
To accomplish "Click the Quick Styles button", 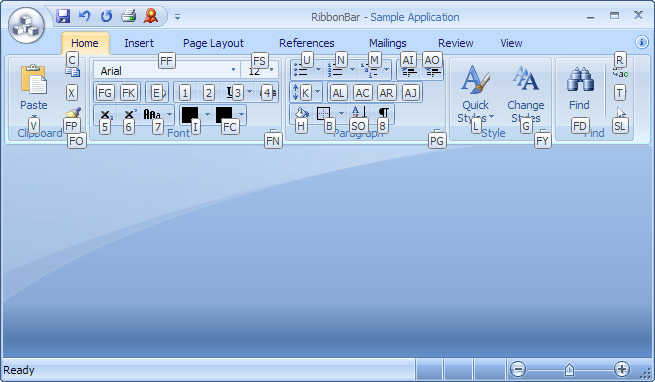I will [475, 94].
